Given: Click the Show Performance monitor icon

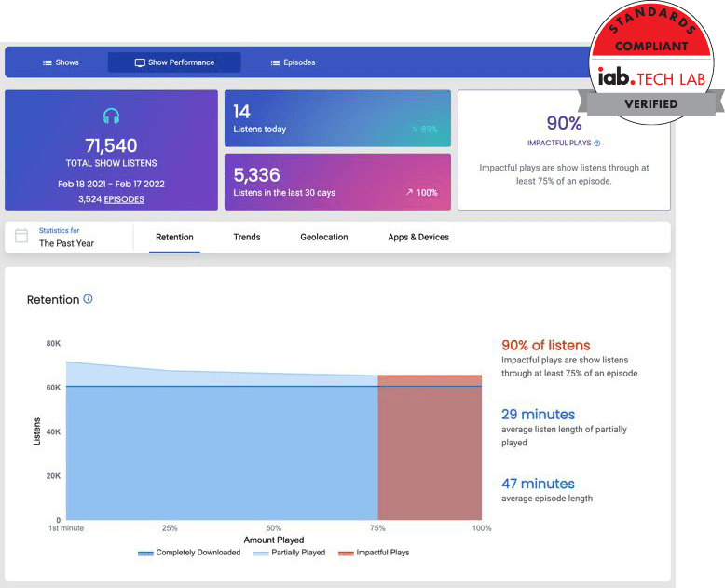Looking at the screenshot, I should click(140, 62).
